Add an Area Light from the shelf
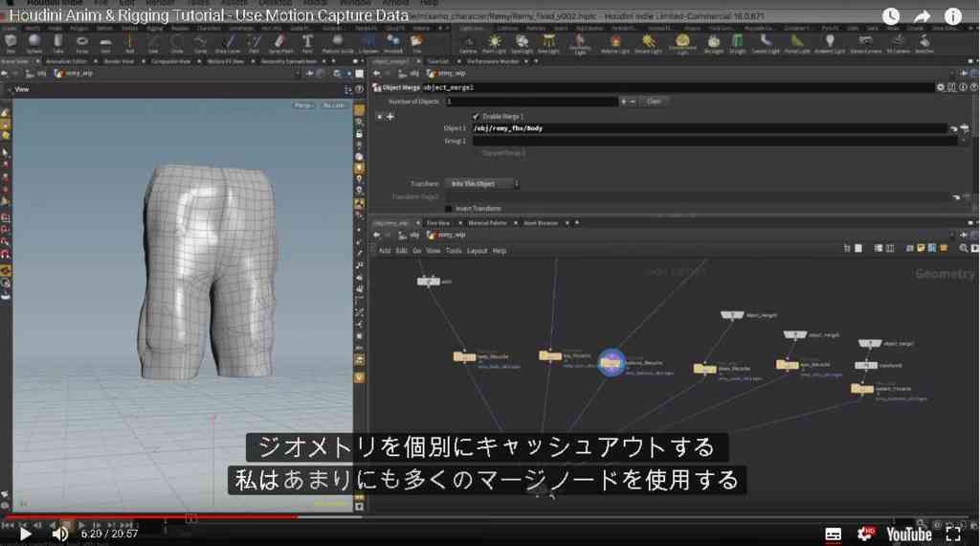The image size is (980, 546). (x=548, y=43)
